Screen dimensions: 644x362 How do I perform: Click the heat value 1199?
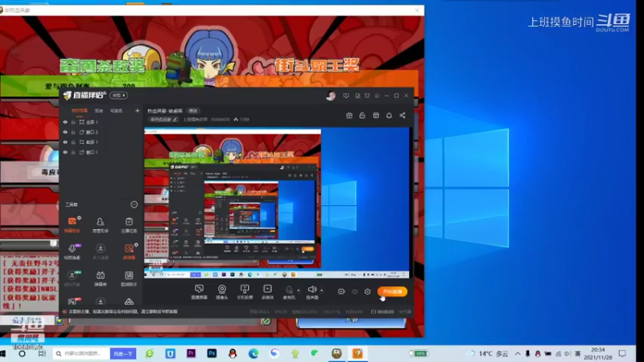(x=242, y=119)
